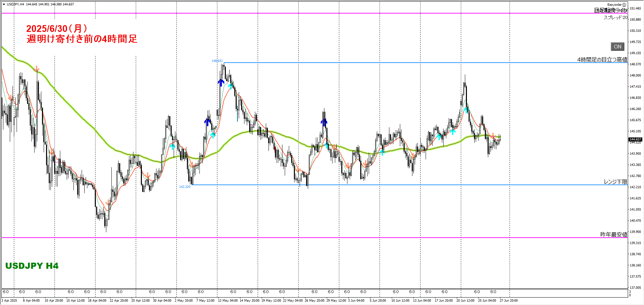Click the 151.465 price axis label

[x=635, y=8]
